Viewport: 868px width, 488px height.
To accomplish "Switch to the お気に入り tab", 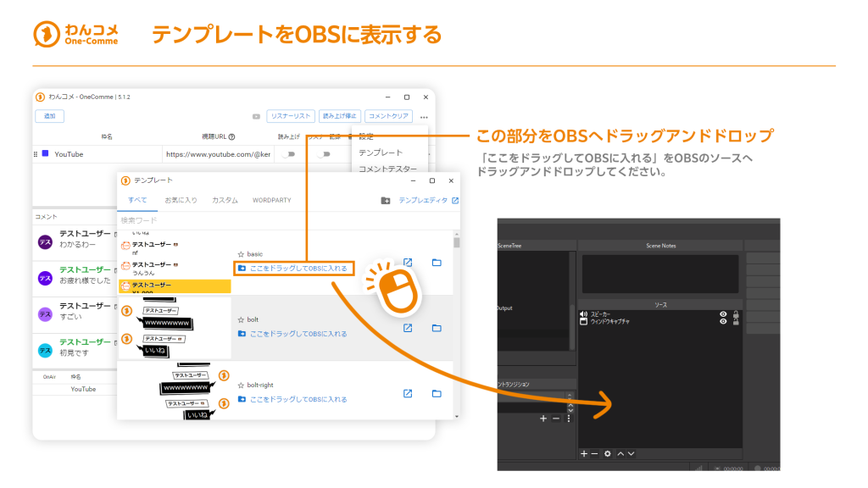I will click(181, 200).
